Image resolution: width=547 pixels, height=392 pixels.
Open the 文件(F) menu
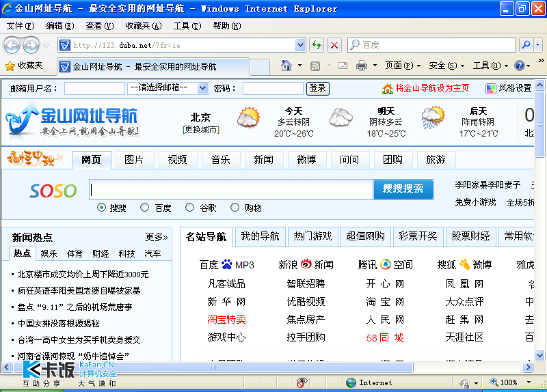point(21,26)
